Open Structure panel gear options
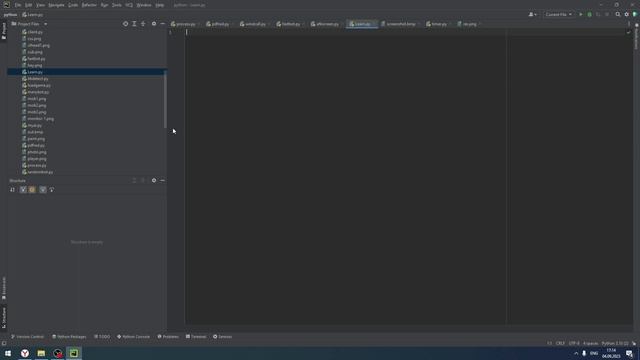The height and width of the screenshot is (360, 640). click(154, 180)
